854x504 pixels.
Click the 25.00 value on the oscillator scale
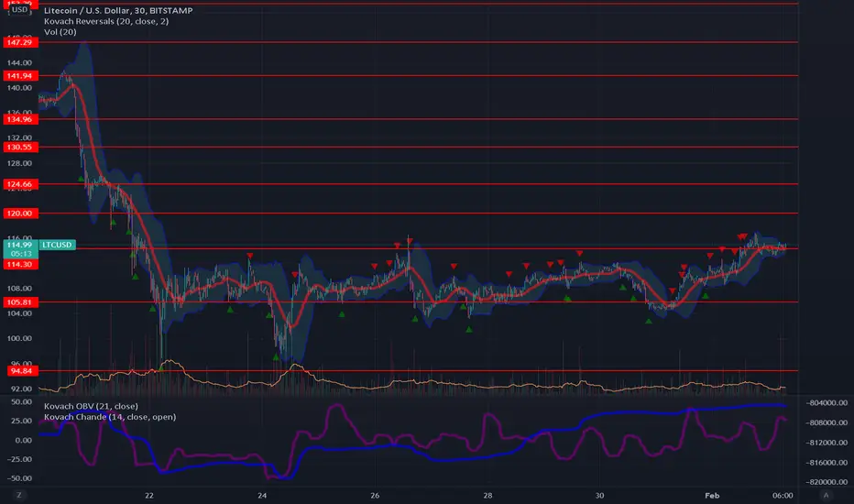point(22,421)
